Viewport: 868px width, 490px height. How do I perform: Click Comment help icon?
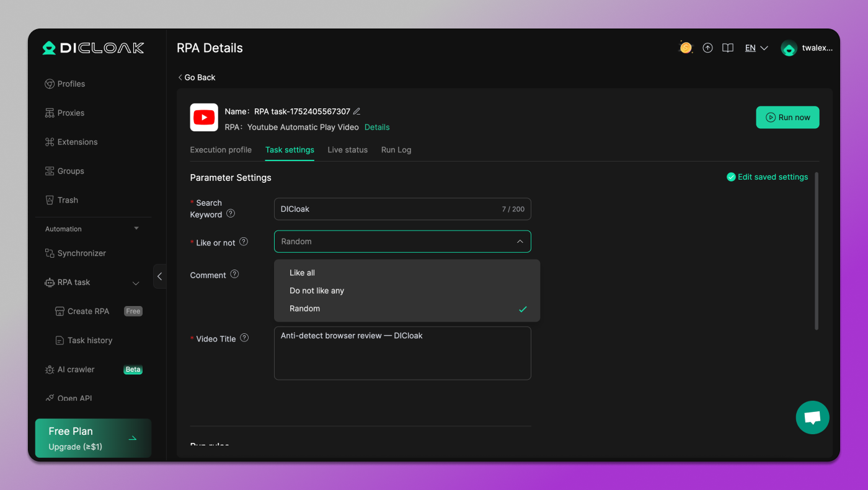pos(234,274)
